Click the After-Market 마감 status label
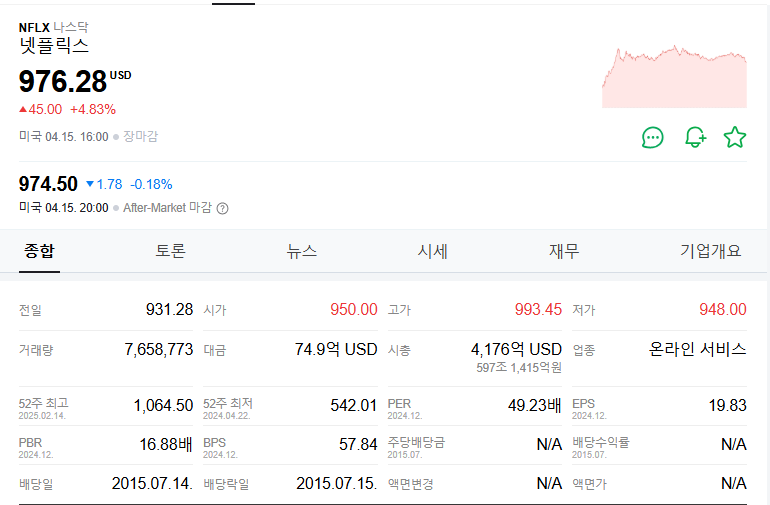This screenshot has height=505, width=770. point(167,208)
